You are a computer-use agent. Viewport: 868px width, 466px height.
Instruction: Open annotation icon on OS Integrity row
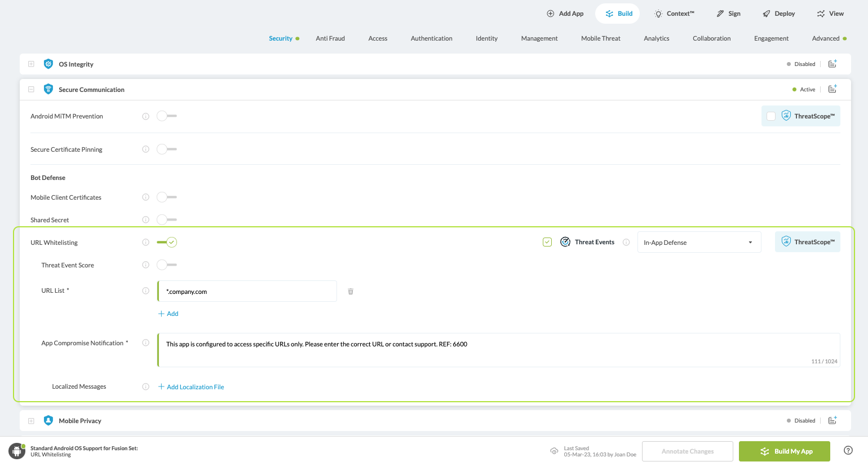click(832, 64)
